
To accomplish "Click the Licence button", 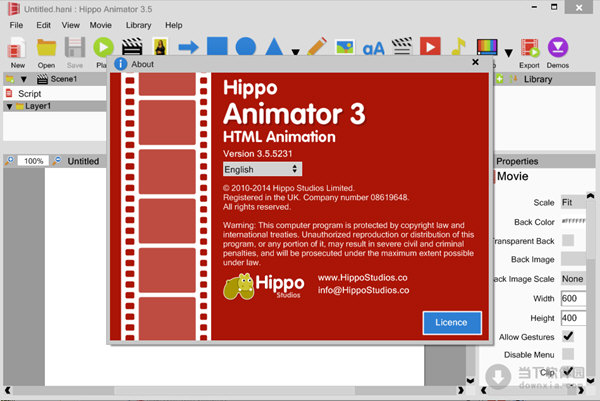I will point(452,323).
